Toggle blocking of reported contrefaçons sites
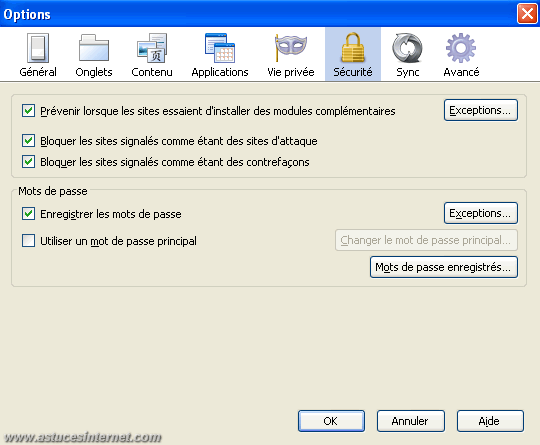This screenshot has width=540, height=445. (x=28, y=162)
